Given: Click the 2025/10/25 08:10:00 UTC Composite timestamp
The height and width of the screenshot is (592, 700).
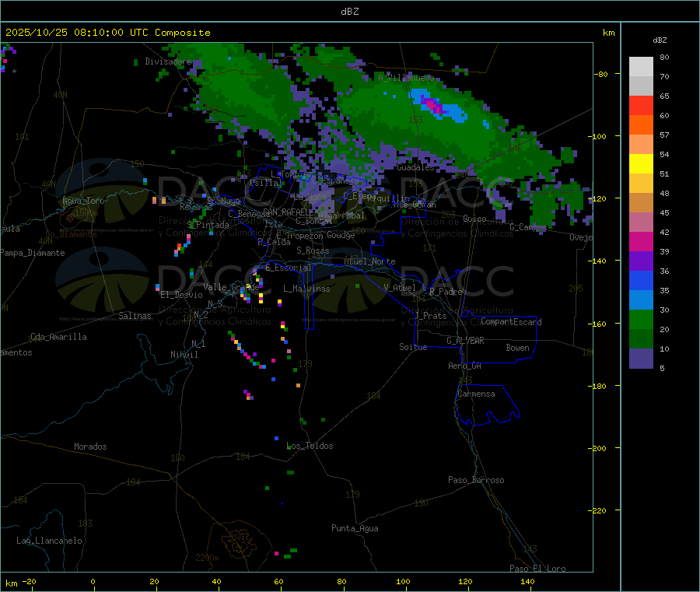Looking at the screenshot, I should 107,33.
